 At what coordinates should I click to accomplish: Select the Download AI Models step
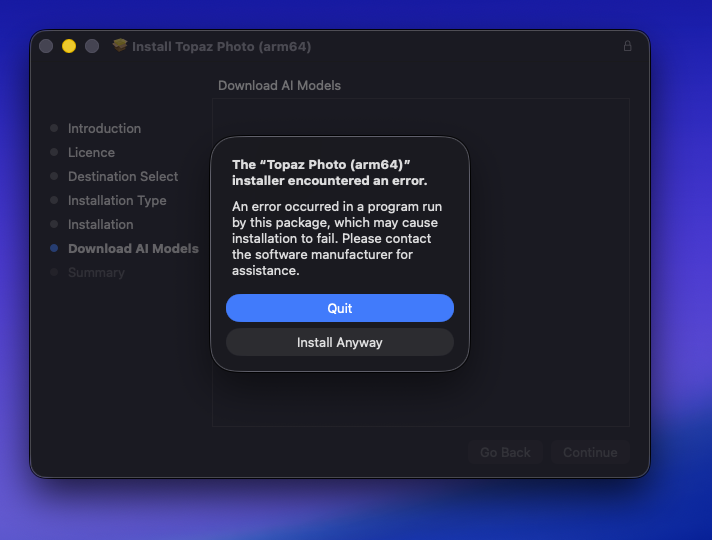(x=134, y=248)
